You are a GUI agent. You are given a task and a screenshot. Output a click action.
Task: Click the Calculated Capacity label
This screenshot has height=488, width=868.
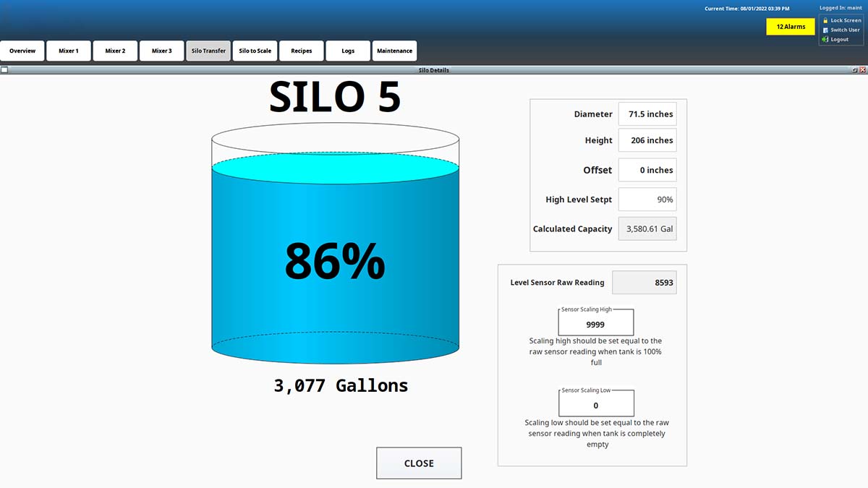point(573,228)
